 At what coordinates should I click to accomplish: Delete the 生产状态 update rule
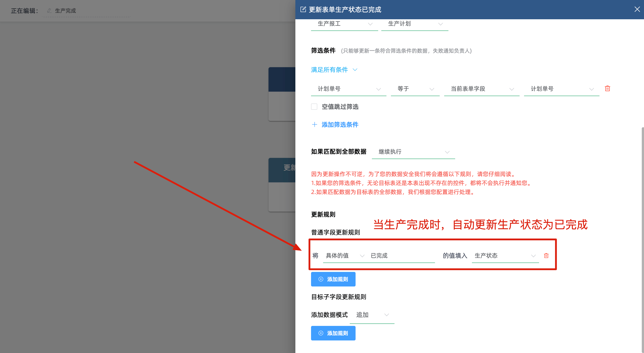[546, 255]
